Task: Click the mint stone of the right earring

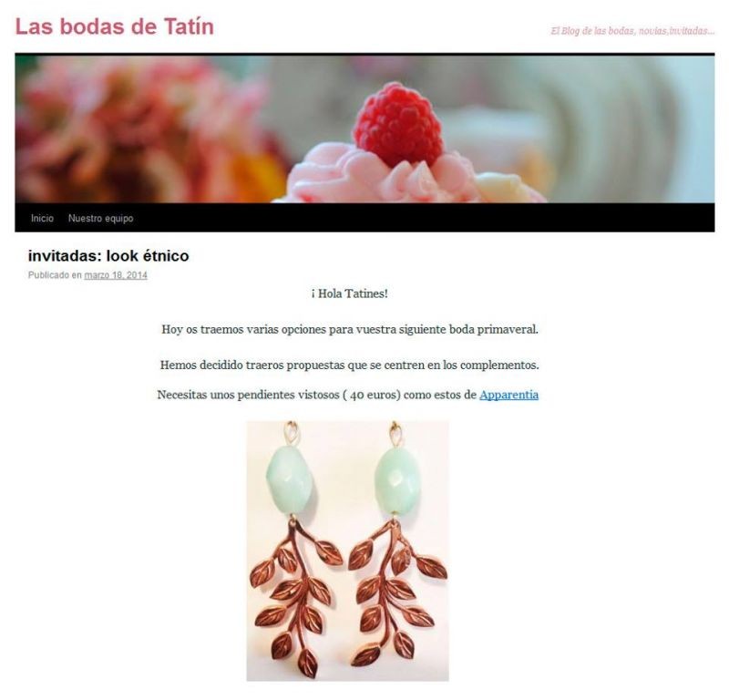Action: pos(397,481)
